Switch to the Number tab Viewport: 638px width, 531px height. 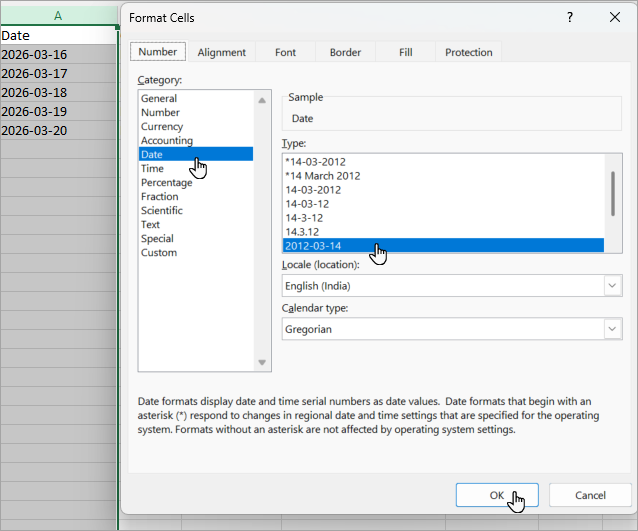158,52
